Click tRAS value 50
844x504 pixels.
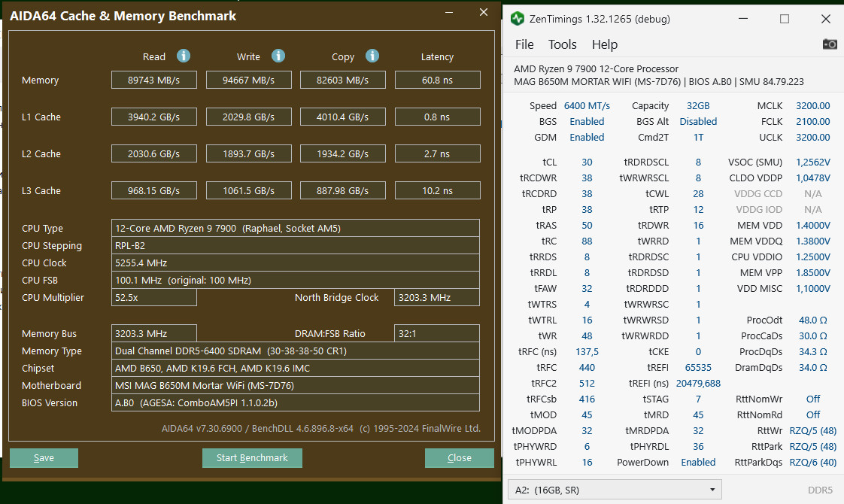tap(587, 225)
